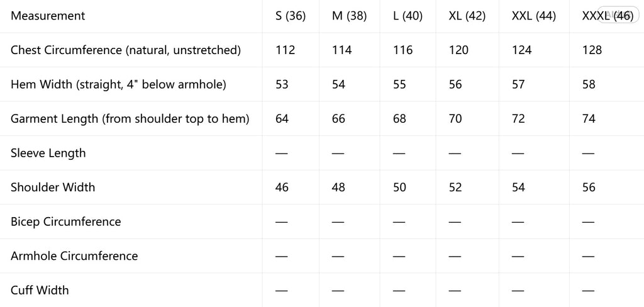Click shoulder width value 48 for size M
Image resolution: width=644 pixels, height=307 pixels.
[x=338, y=187]
